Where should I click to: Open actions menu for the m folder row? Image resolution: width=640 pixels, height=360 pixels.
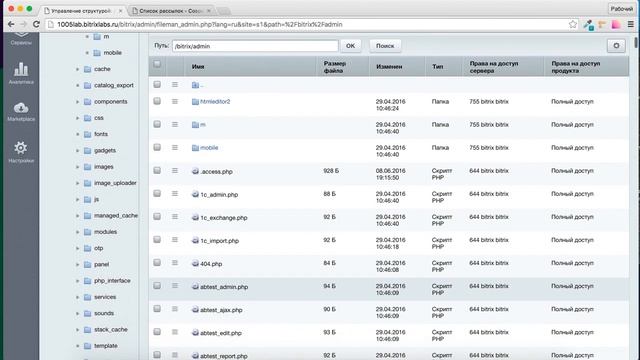coord(175,124)
